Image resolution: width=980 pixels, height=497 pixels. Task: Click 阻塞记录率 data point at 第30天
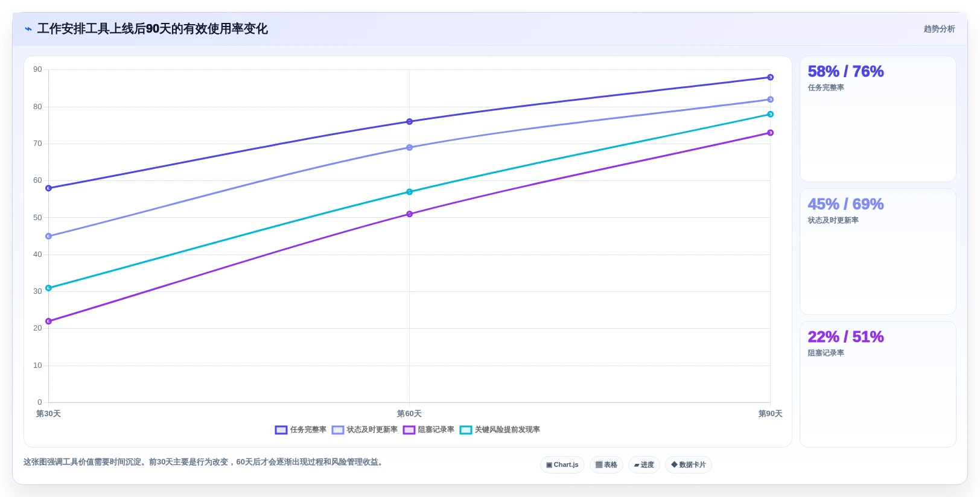(x=49, y=321)
